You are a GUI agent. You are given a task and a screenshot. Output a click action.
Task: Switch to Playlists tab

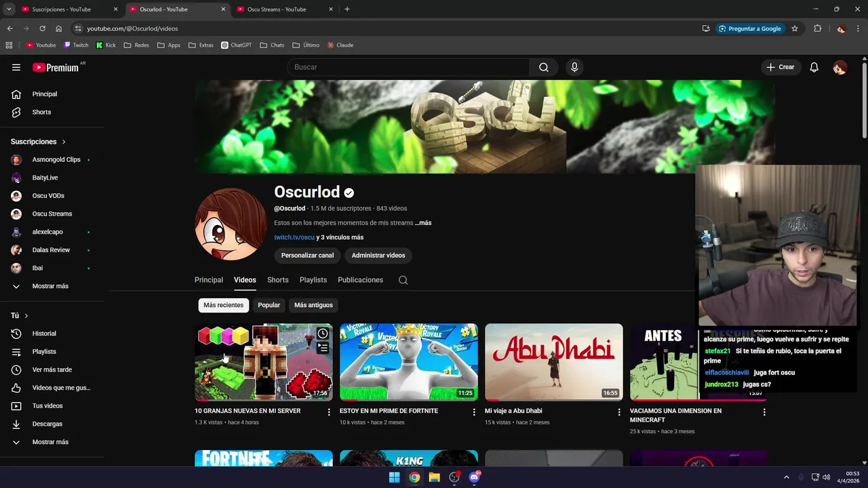tap(313, 280)
